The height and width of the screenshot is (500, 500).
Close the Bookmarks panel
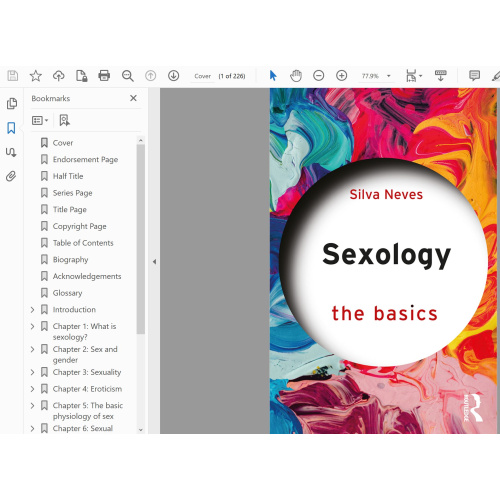coord(133,98)
